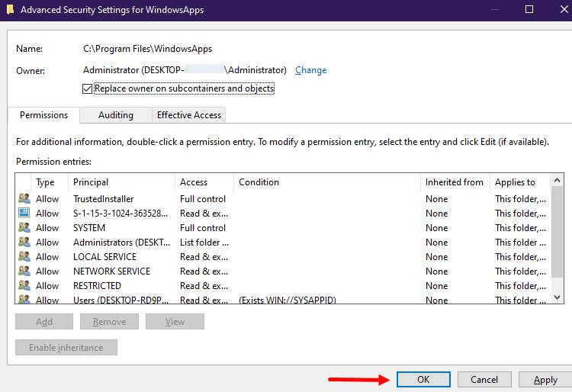Sort entries by Inherited from column header
This screenshot has width=572, height=392.
coord(454,182)
